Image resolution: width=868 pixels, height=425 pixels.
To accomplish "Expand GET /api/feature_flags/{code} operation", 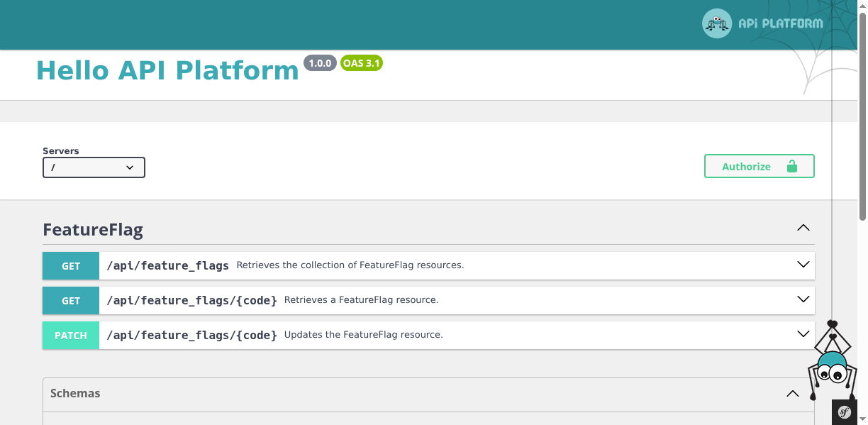I will click(803, 299).
